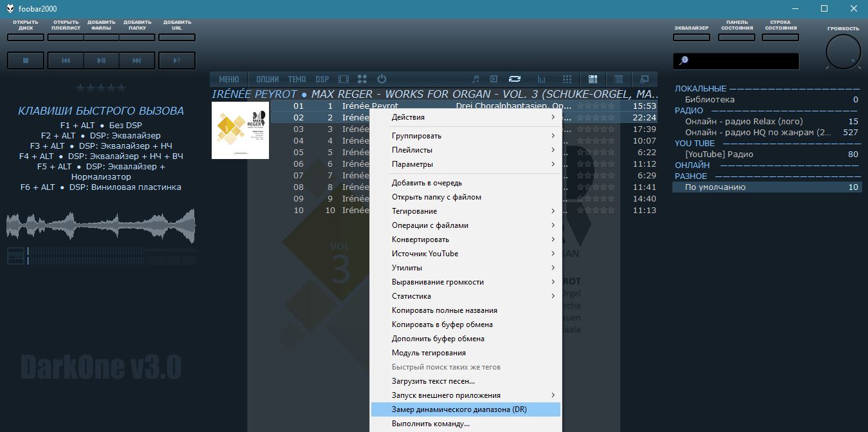The height and width of the screenshot is (432, 868).
Task: Click the film strip video icon
Action: (x=344, y=79)
